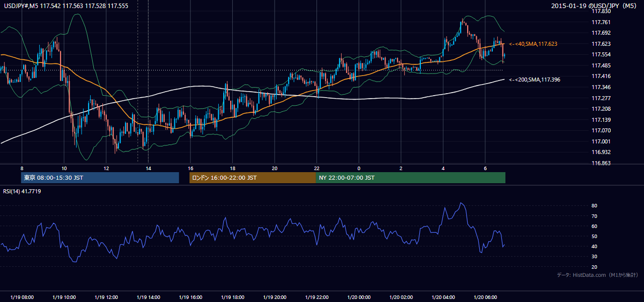This screenshot has width=644, height=302.
Task: Click hour label 8 under the price chart
Action: click(x=22, y=168)
